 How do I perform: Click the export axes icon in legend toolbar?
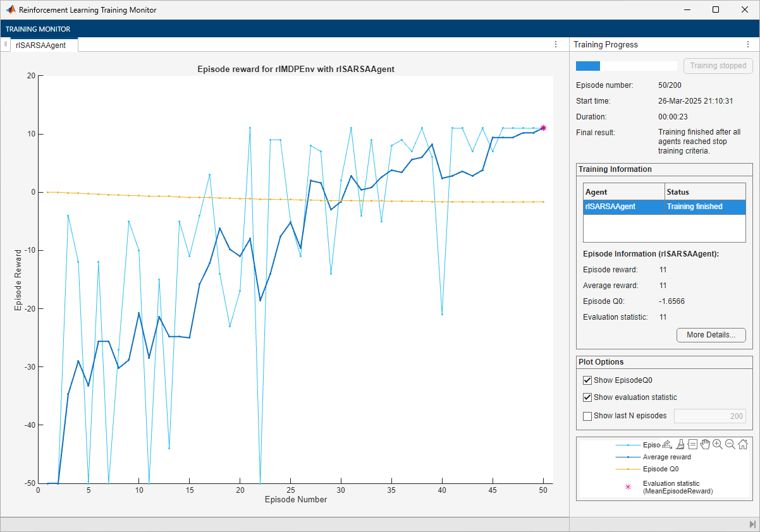click(x=666, y=444)
